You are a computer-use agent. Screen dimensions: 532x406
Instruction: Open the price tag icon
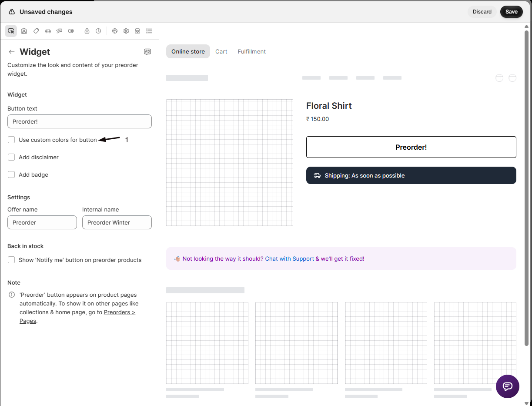pos(36,31)
